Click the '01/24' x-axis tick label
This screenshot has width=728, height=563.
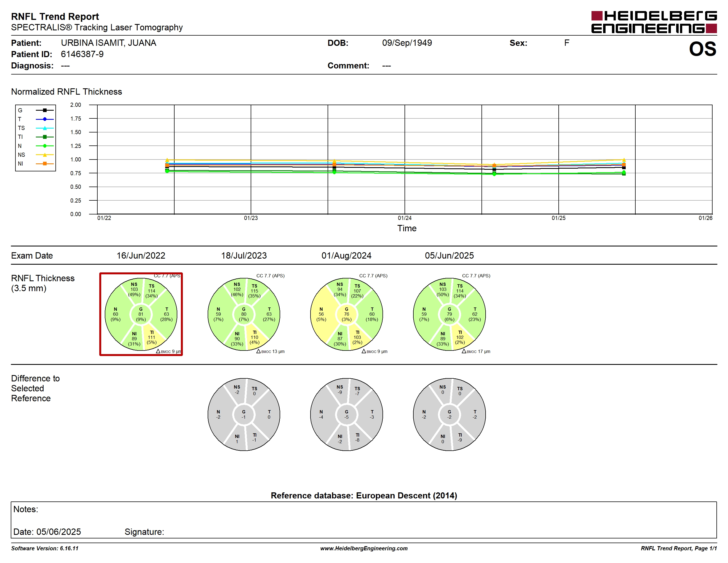pos(405,218)
